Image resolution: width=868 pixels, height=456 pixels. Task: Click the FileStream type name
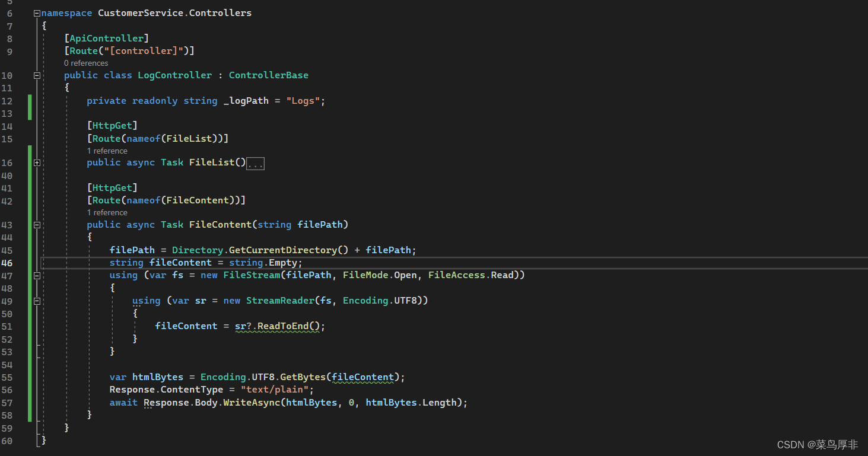(x=252, y=275)
